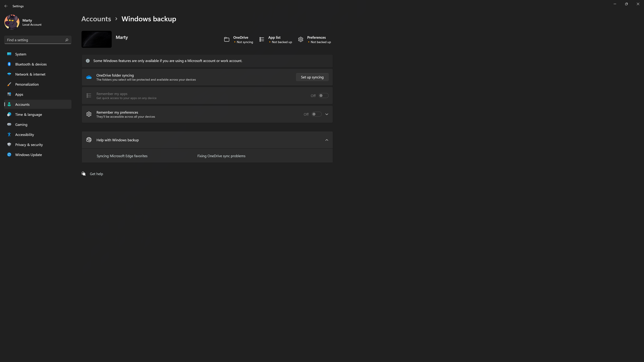Enable Remember my preferences toggle
This screenshot has width=644, height=362.
tap(316, 114)
